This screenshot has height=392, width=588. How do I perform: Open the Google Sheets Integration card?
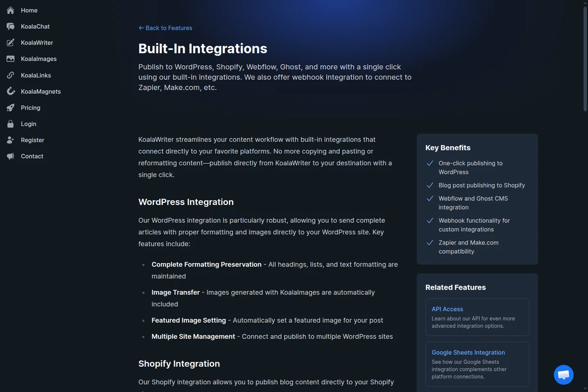click(477, 364)
